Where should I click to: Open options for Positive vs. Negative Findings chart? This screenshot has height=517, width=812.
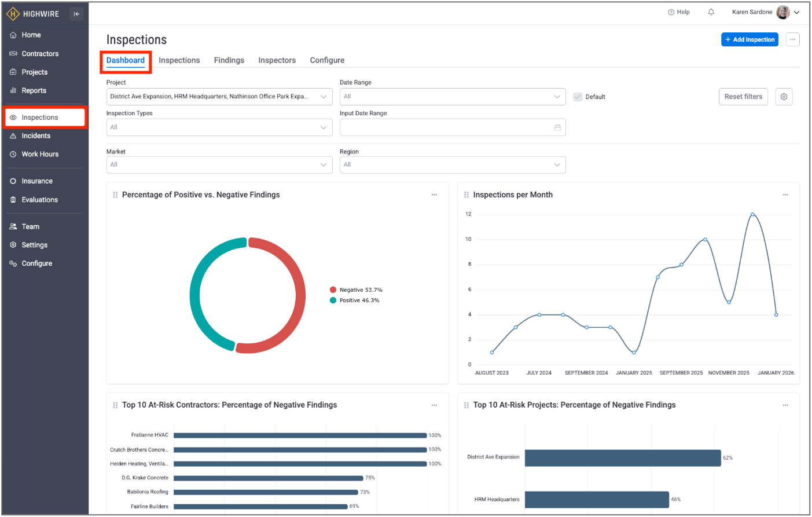(x=434, y=195)
